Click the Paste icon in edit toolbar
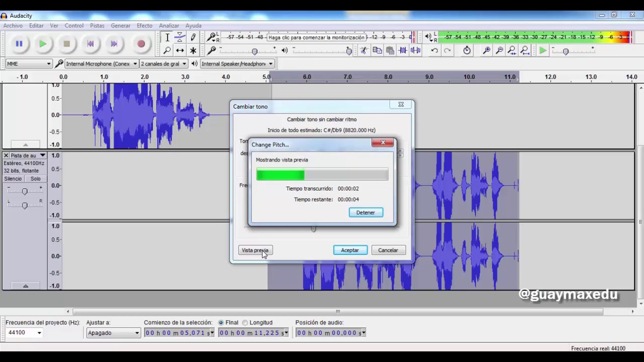Screen dimensions: 644x362 coord(390,50)
